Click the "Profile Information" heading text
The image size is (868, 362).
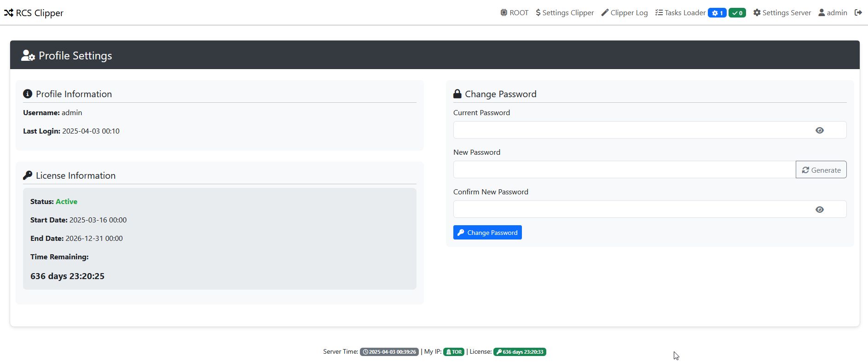74,94
